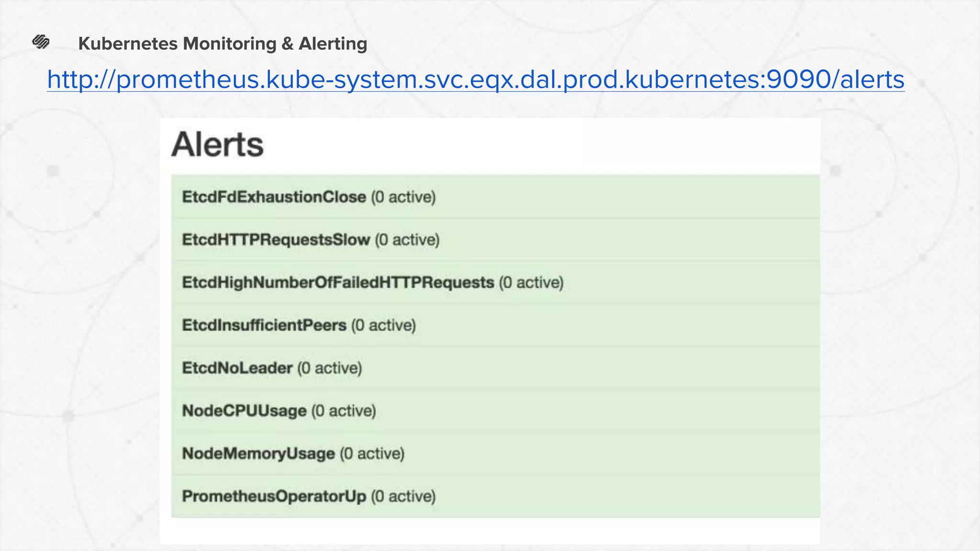Click the (0 active) count beside NodeMemoryUsage
This screenshot has width=980, height=551.
(x=372, y=453)
